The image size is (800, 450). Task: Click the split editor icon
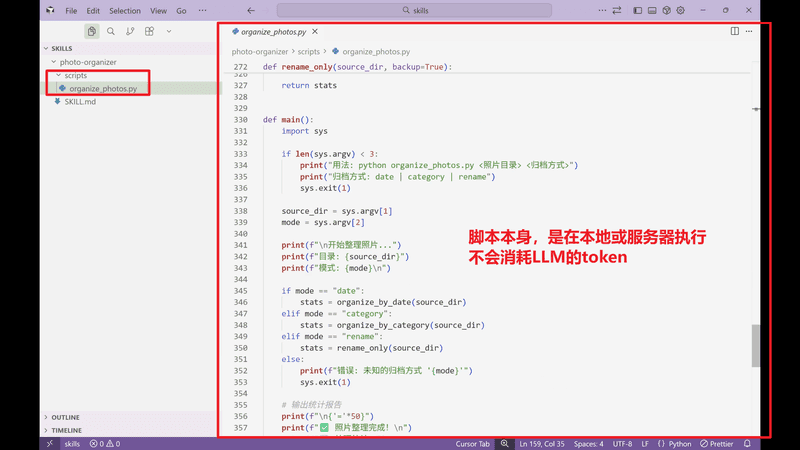click(734, 31)
